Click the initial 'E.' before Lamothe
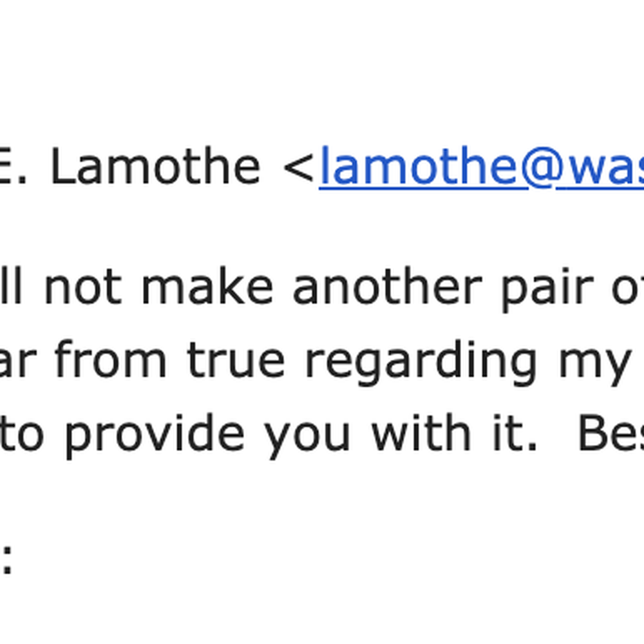This screenshot has width=644, height=644. 13,167
